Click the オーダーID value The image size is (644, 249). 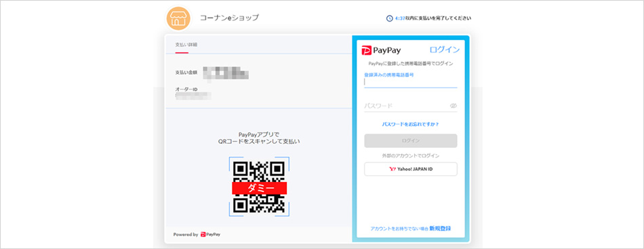[193, 96]
